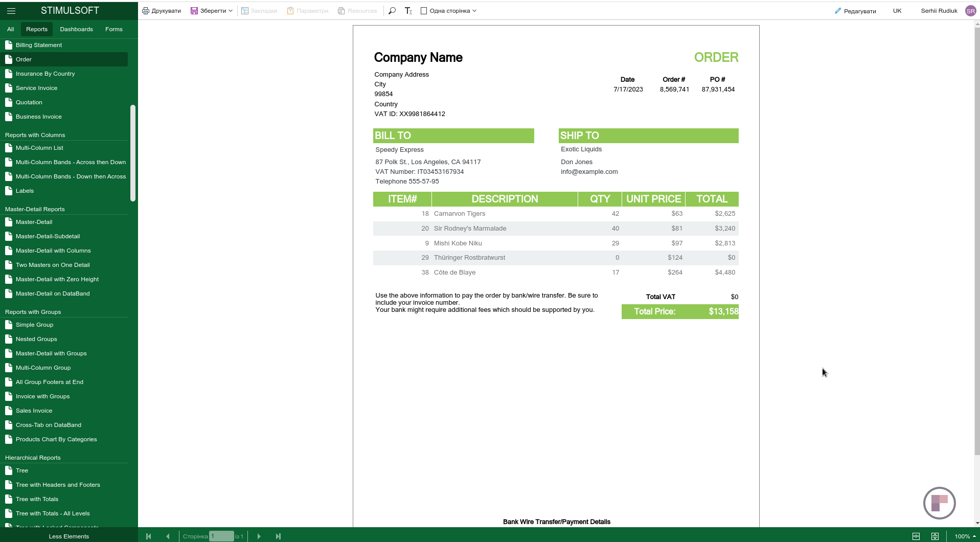Jump to the last page
Screen dimensions: 980x542
(278, 536)
